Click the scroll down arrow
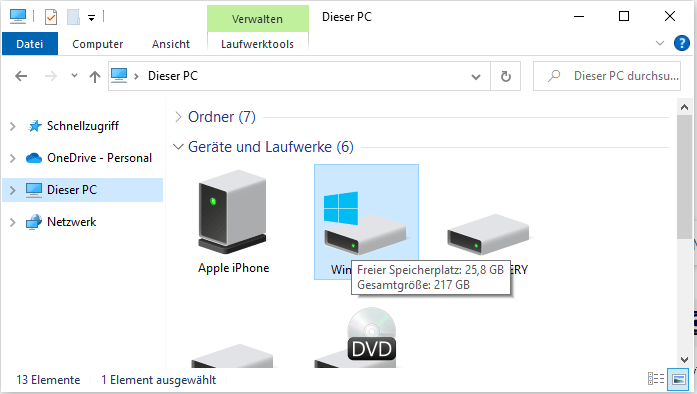 684,360
